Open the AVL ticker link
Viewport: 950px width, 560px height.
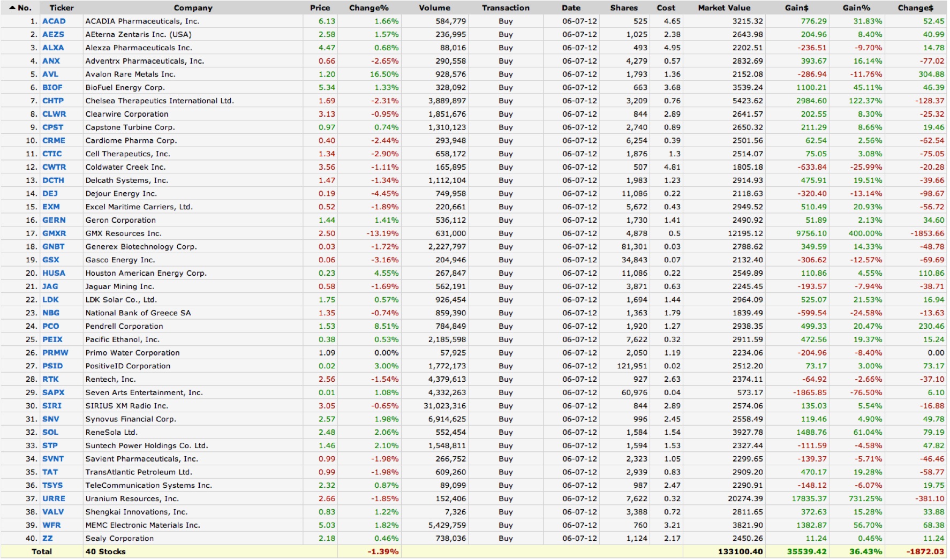coord(50,74)
